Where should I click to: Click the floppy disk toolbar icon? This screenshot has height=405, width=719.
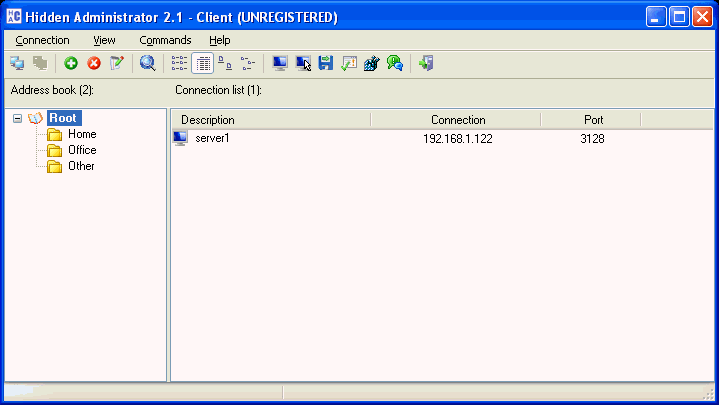click(x=326, y=64)
